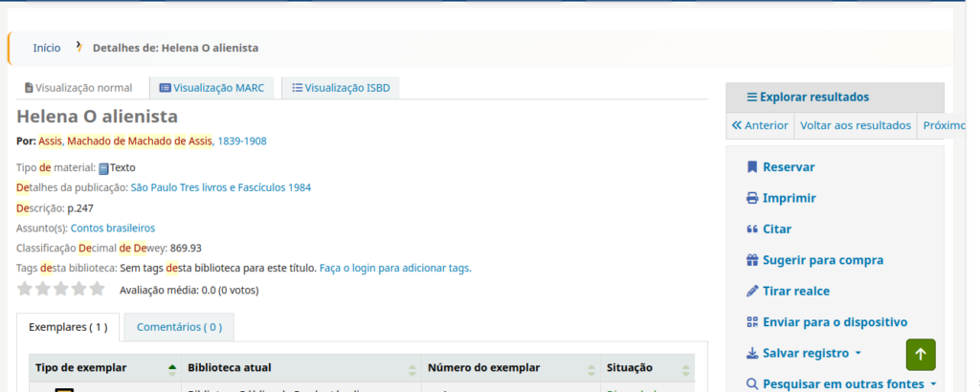Sort by Biblioteca atual column header
This screenshot has width=980, height=392.
click(x=301, y=368)
